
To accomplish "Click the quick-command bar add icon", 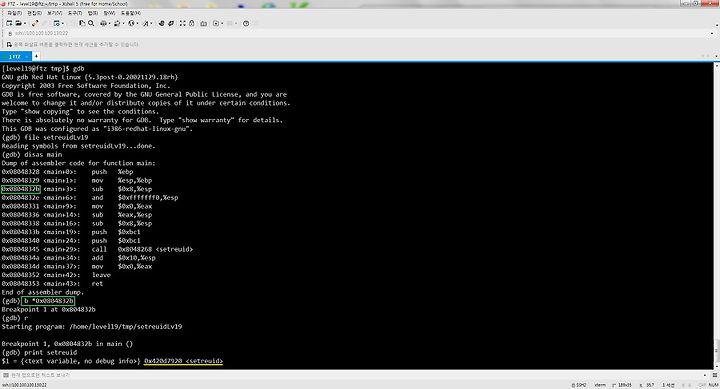I will [9, 45].
